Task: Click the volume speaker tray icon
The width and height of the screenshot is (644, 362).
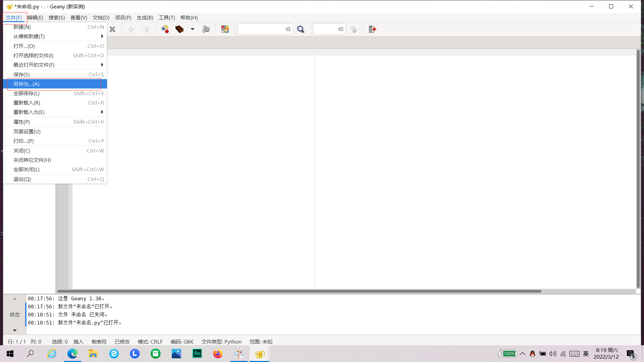Action: 553,354
